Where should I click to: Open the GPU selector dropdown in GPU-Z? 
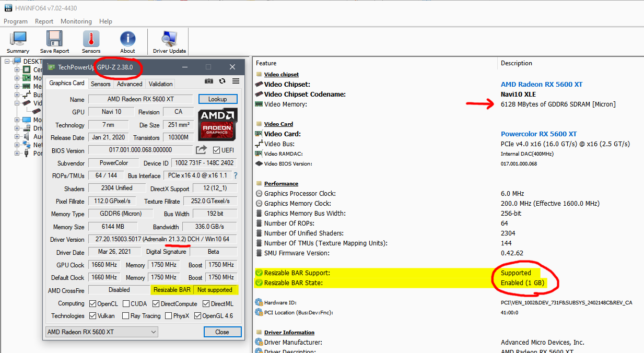(x=101, y=332)
